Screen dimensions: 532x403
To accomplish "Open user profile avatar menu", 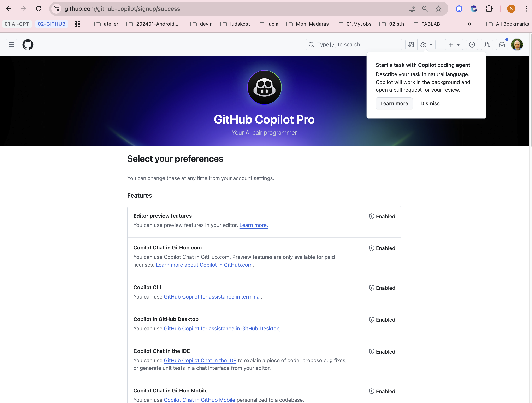I will [517, 45].
